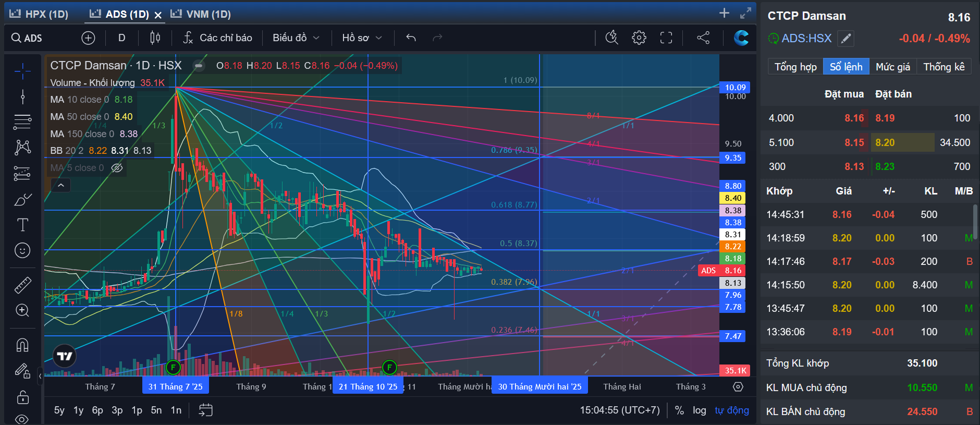The height and width of the screenshot is (425, 980).
Task: Close the ADS (1D) tab
Action: coord(158,15)
